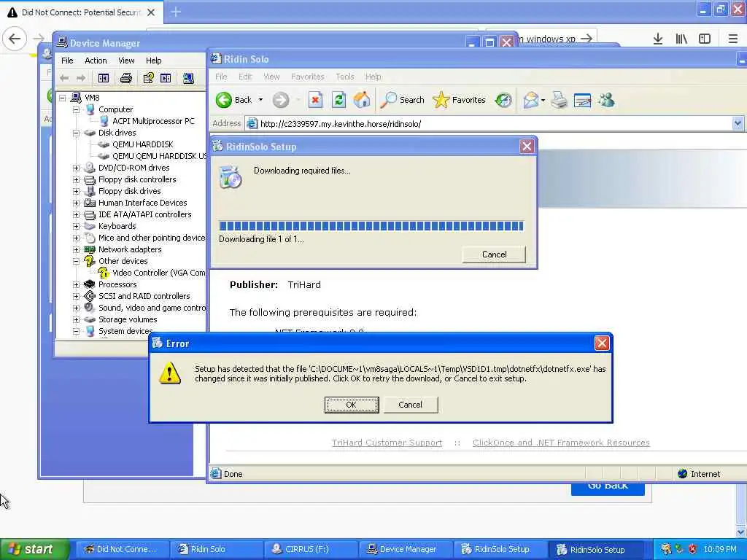Click the IE Edit page icon
747x560 pixels.
[583, 100]
